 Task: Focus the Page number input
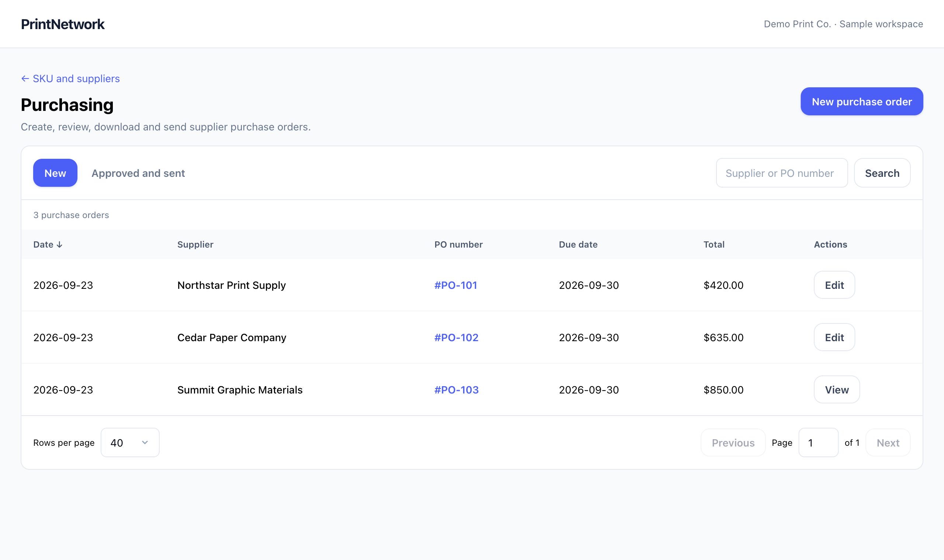(x=818, y=442)
